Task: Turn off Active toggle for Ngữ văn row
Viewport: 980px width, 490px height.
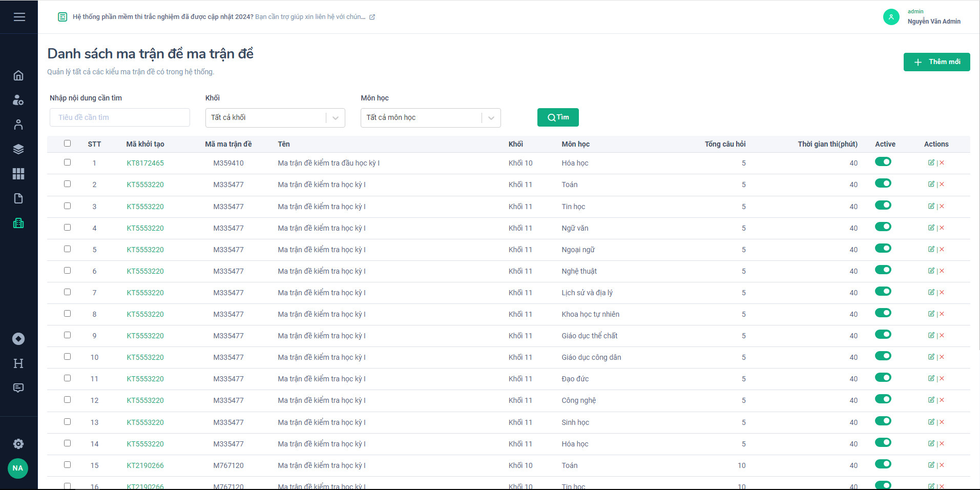Action: pyautogui.click(x=883, y=227)
